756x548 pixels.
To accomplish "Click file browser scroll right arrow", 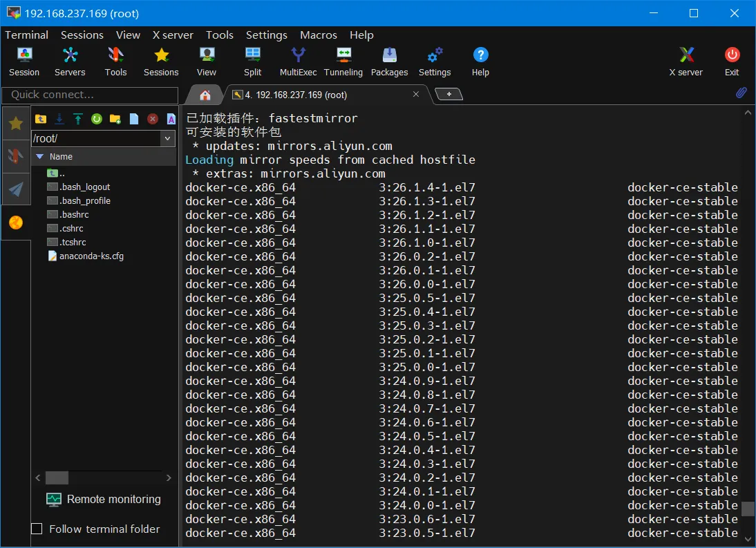I will coord(168,478).
